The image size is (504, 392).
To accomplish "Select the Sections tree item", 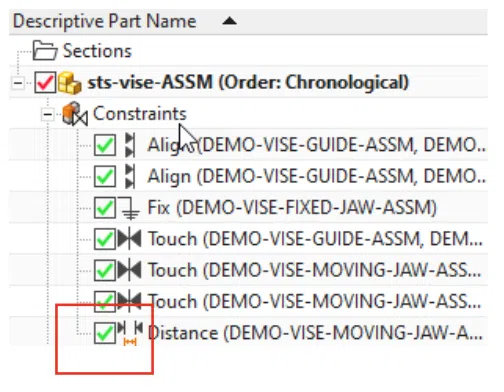I will [x=97, y=51].
